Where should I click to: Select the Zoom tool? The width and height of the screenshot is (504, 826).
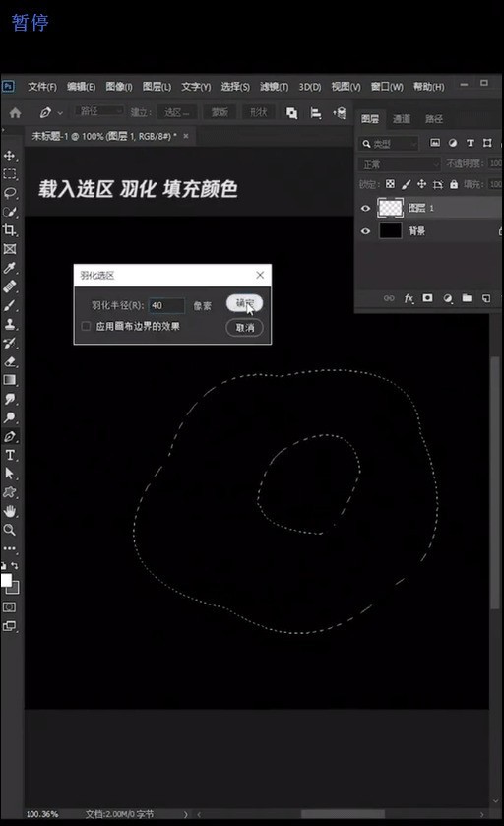click(10, 530)
